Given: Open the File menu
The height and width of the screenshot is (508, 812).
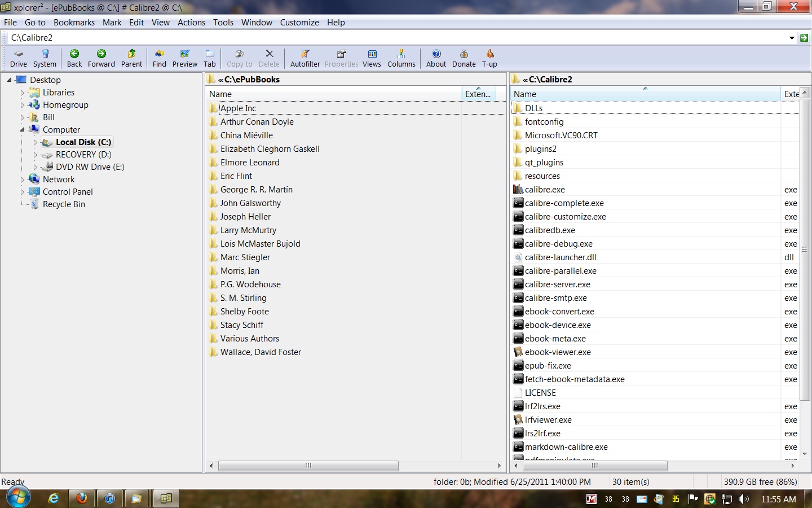Looking at the screenshot, I should (x=10, y=23).
